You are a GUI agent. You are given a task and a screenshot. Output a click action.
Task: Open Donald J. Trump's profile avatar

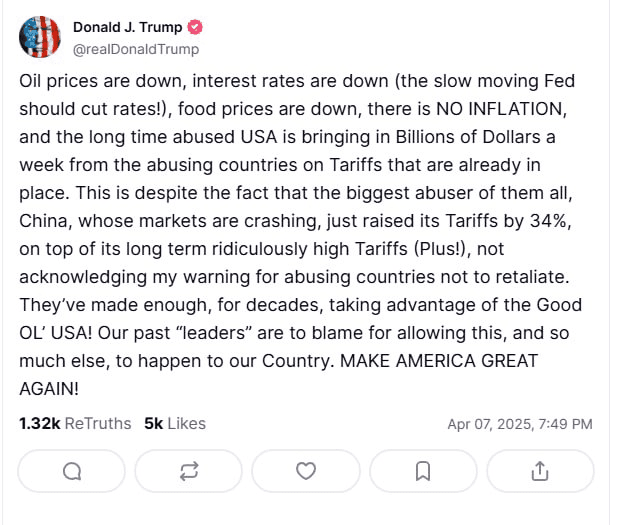(x=41, y=37)
